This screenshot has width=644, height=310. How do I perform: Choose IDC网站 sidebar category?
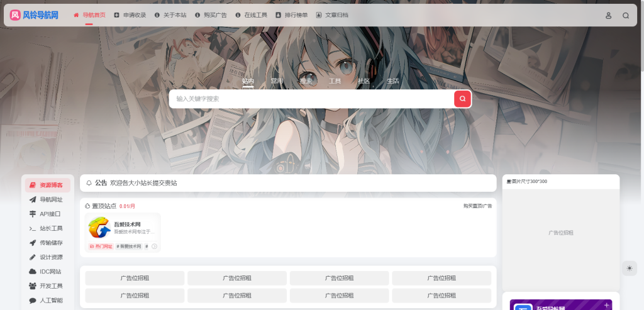tap(48, 272)
